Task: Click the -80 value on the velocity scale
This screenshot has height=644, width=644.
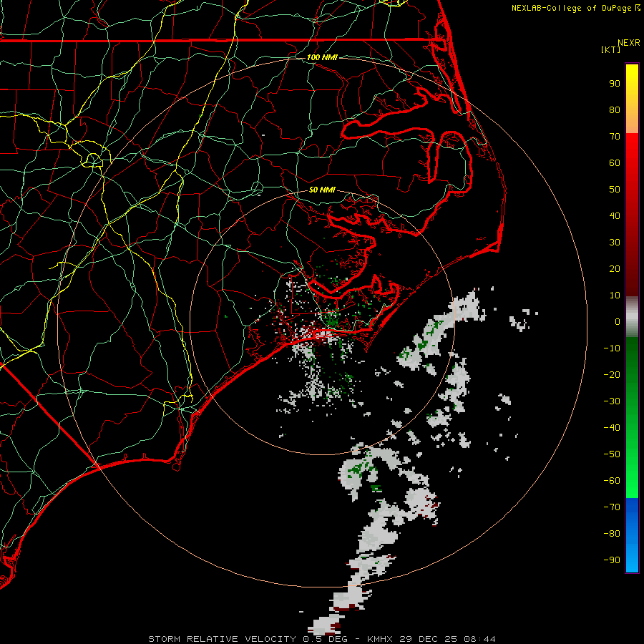Action: [x=612, y=534]
